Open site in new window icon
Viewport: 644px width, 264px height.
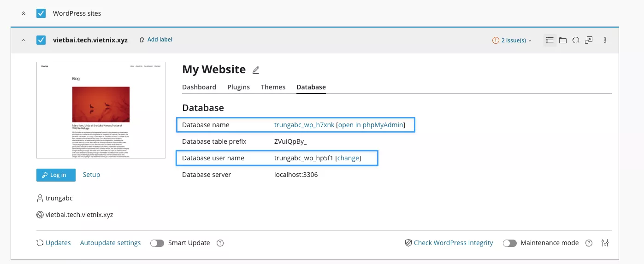click(589, 40)
